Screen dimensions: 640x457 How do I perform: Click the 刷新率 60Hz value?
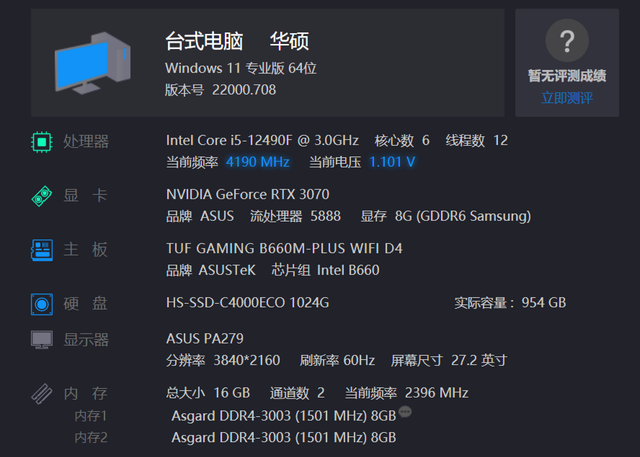[x=337, y=361]
